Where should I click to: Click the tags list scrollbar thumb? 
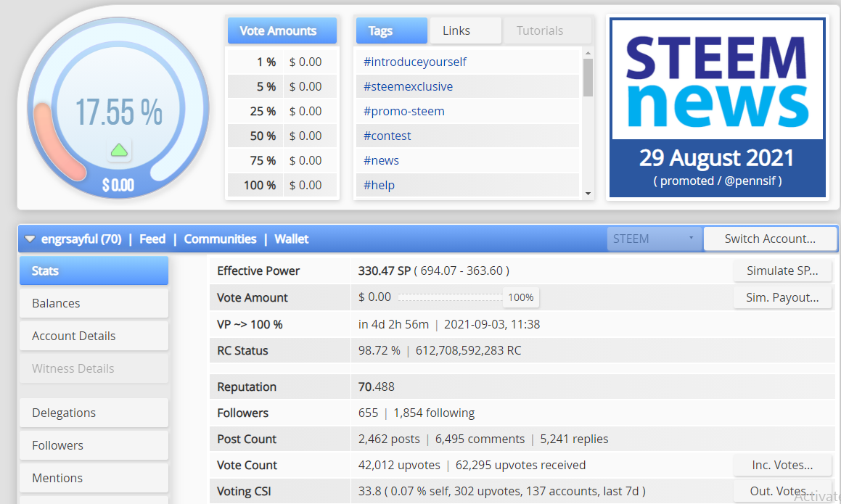[x=588, y=77]
